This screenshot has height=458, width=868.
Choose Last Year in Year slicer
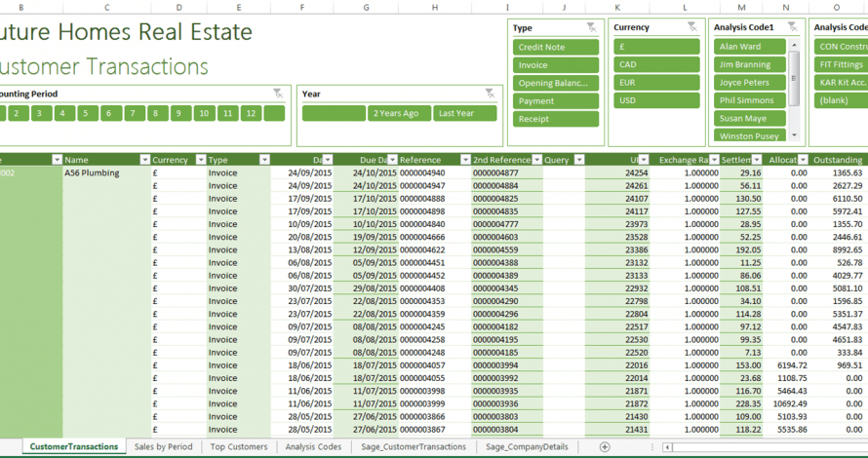[465, 113]
